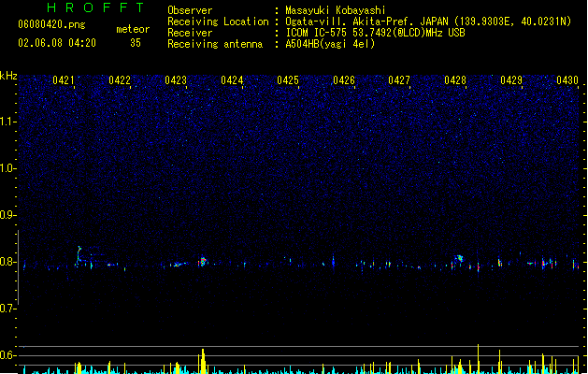Click the 0.6 kHz axis label
The height and width of the screenshot is (374, 588).
pyautogui.click(x=7, y=355)
